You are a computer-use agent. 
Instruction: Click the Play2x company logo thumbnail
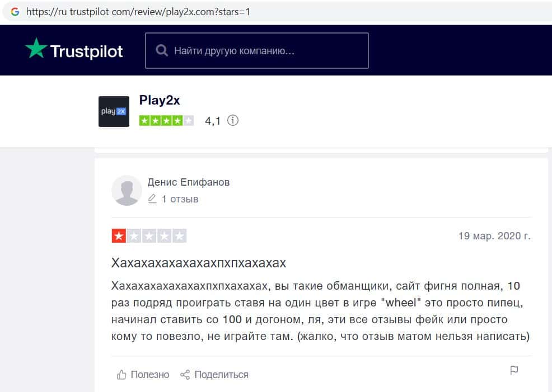[x=114, y=111]
